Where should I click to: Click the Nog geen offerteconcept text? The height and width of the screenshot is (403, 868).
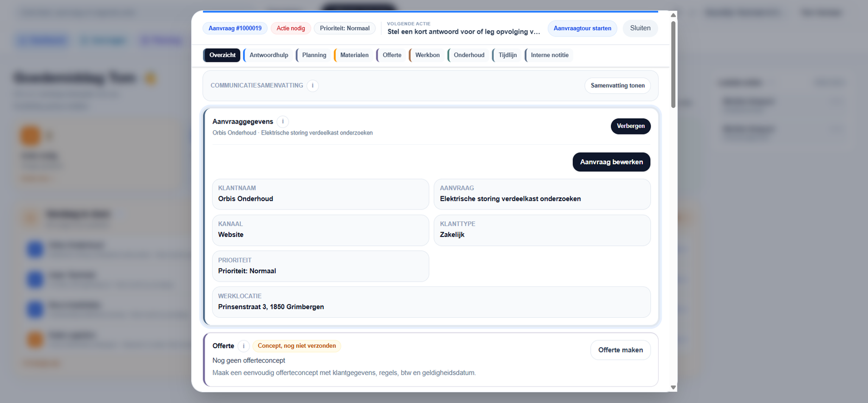[x=248, y=361]
